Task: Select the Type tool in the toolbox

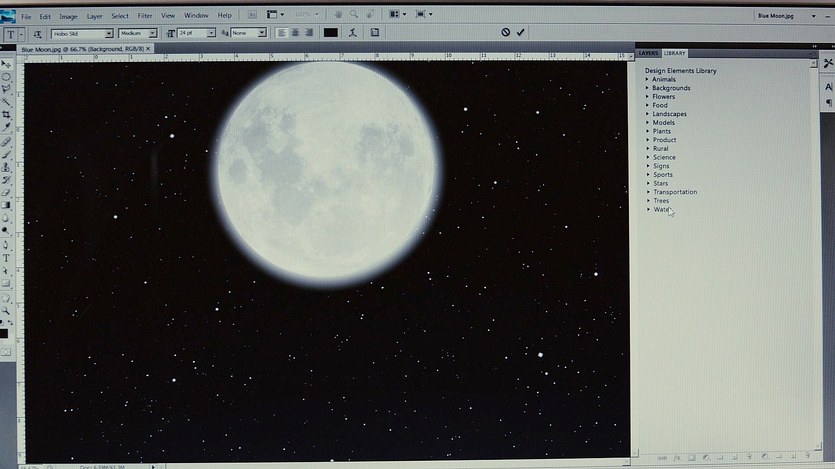Action: (7, 257)
